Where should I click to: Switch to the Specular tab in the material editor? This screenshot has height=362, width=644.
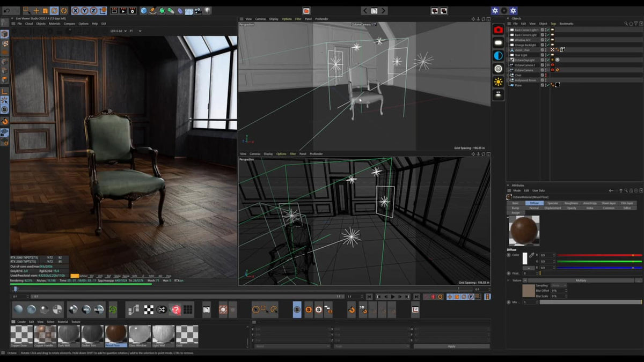click(554, 203)
